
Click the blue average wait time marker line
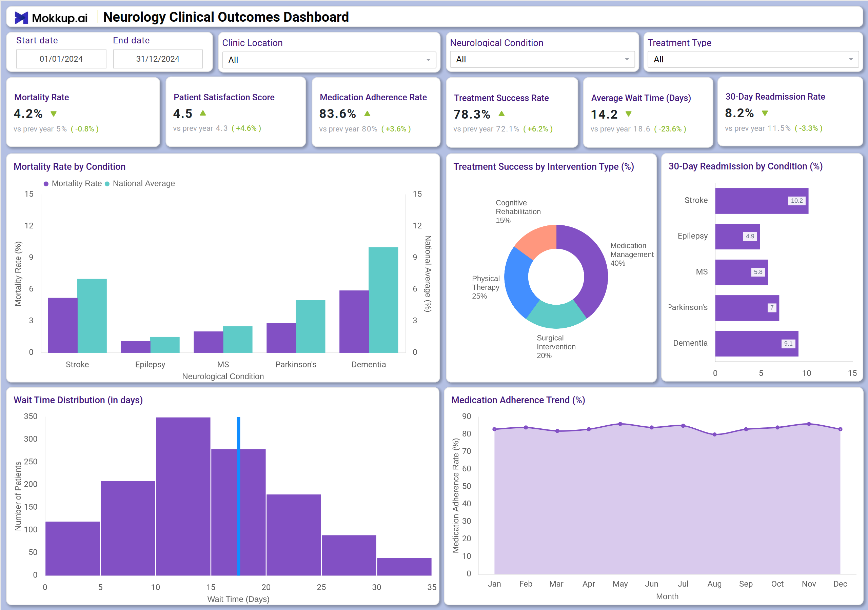pos(239,496)
